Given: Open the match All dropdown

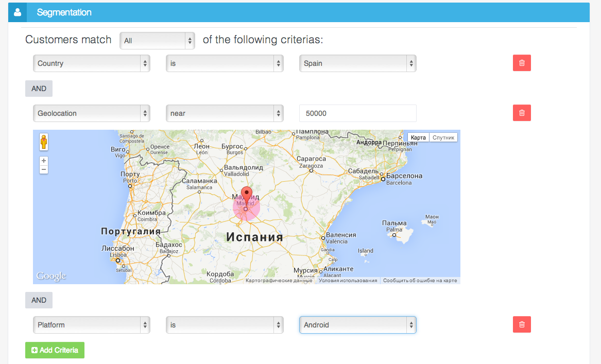Looking at the screenshot, I should [157, 41].
